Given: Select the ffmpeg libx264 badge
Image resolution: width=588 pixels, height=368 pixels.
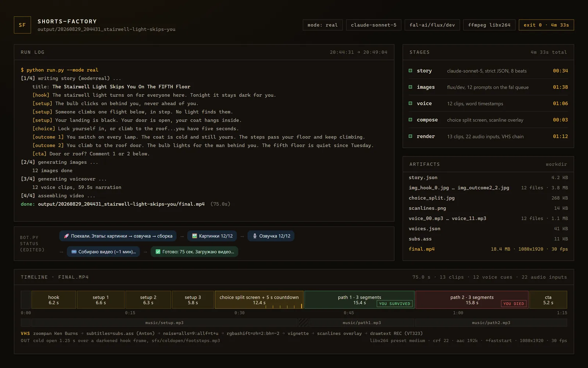Looking at the screenshot, I should point(489,25).
